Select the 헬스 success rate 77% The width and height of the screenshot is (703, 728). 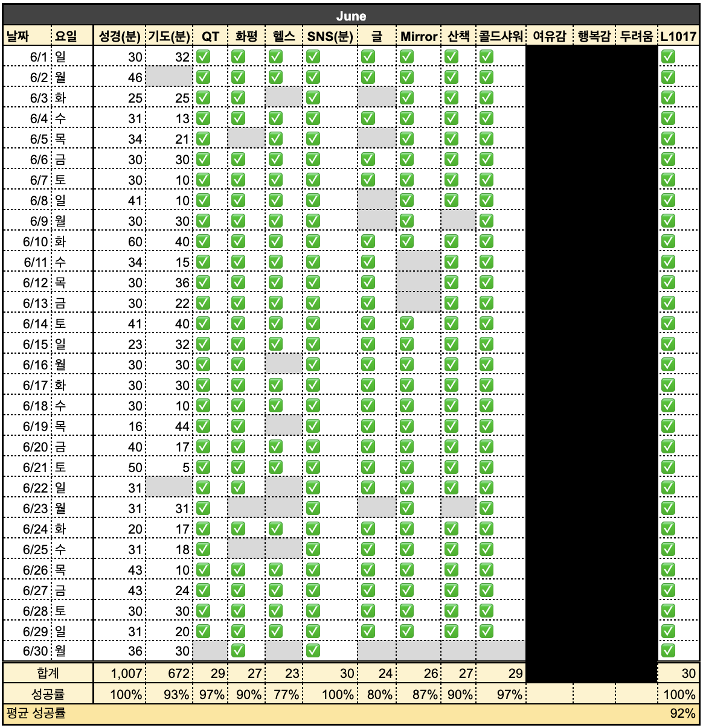[x=284, y=694]
